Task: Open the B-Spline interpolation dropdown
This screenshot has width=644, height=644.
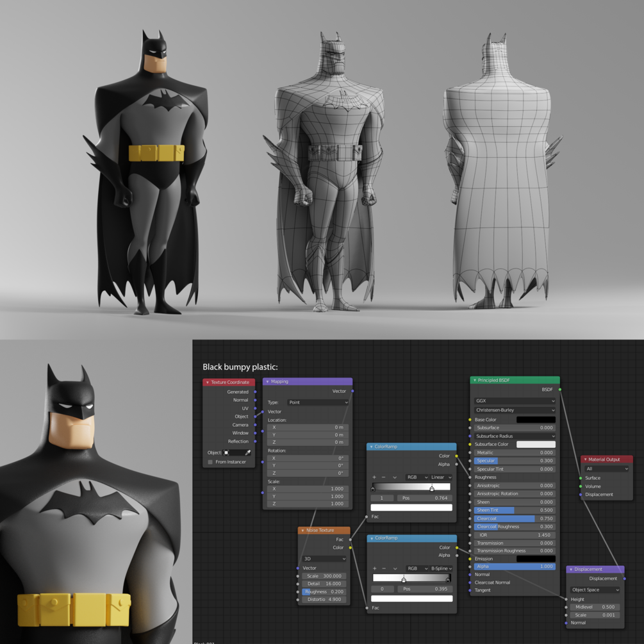Action: click(442, 568)
